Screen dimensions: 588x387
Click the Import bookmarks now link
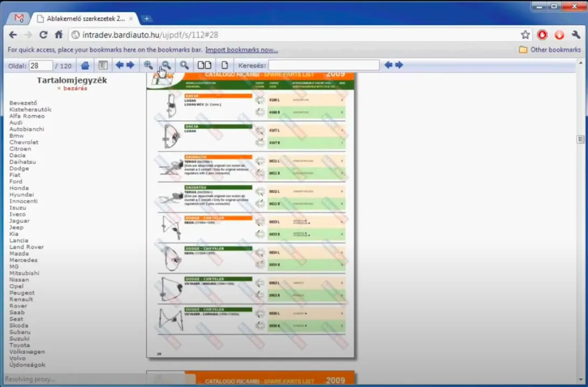click(x=241, y=50)
